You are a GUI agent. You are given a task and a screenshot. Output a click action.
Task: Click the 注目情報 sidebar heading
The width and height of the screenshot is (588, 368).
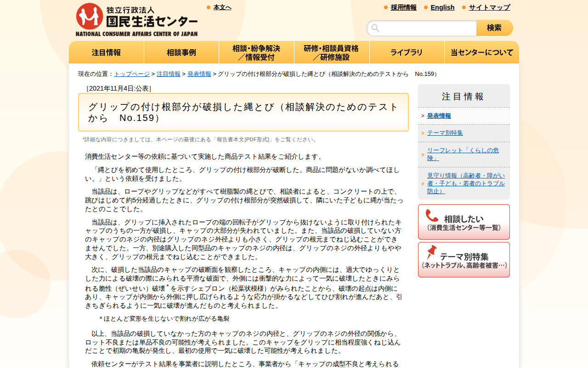click(x=463, y=97)
